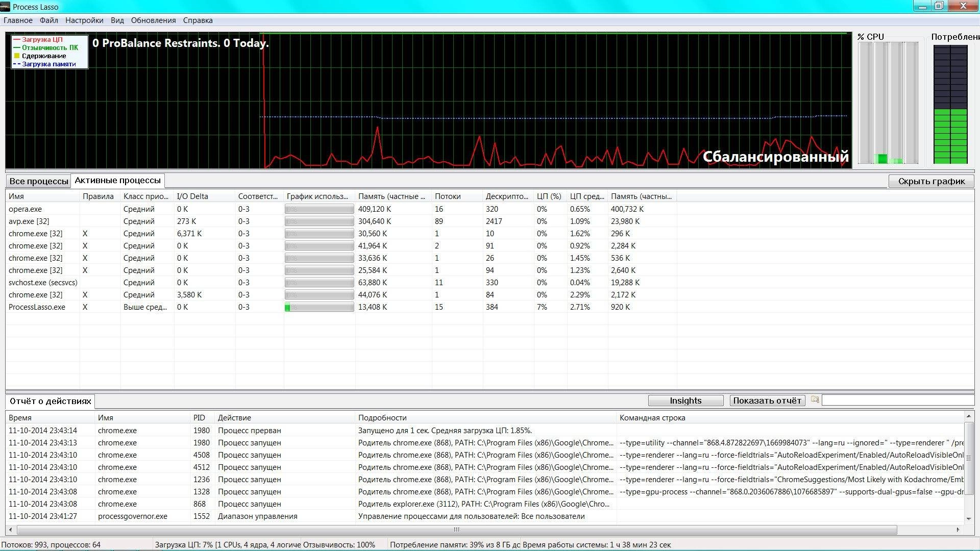Click the Показать отчёт button

(767, 400)
